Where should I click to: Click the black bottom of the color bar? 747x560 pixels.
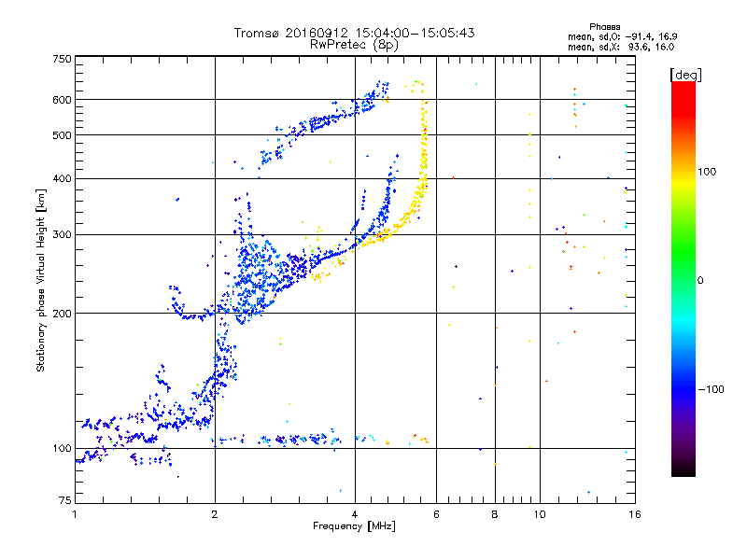pyautogui.click(x=684, y=469)
